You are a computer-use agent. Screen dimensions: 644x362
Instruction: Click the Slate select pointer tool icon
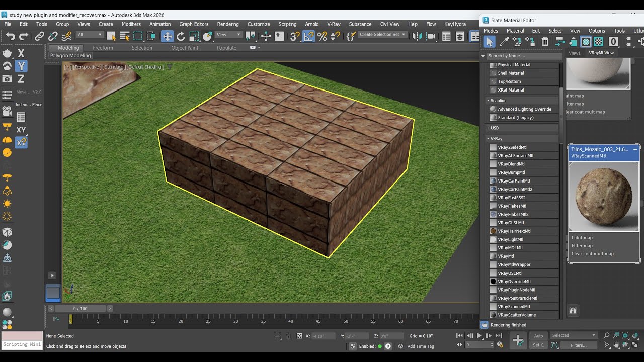[489, 42]
